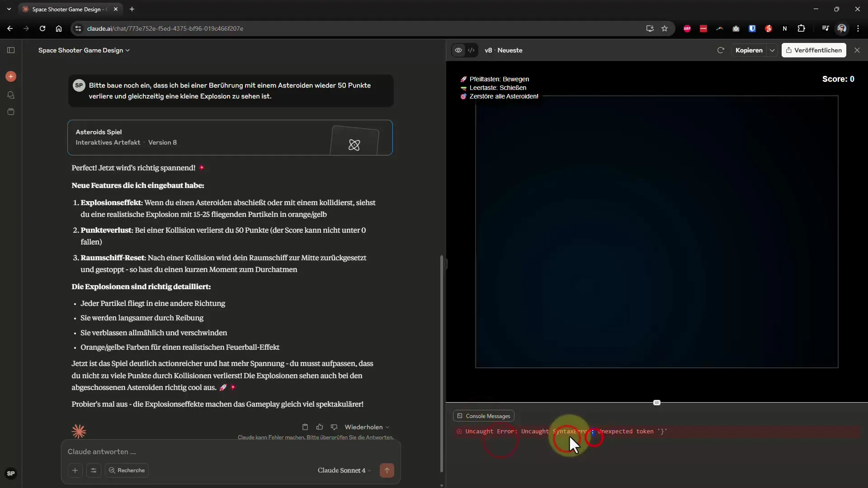Screen dimensions: 868x488
Task: Open the Bitwarden shield extension
Action: tap(752, 28)
